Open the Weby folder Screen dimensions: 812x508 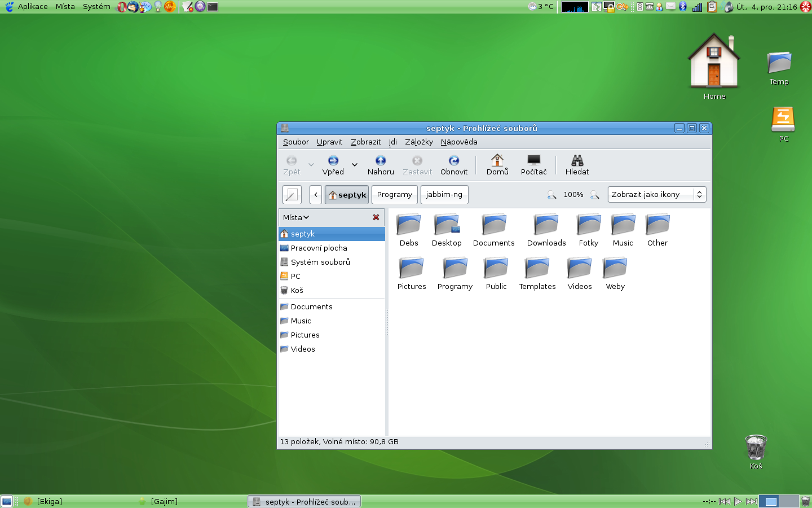click(x=615, y=274)
